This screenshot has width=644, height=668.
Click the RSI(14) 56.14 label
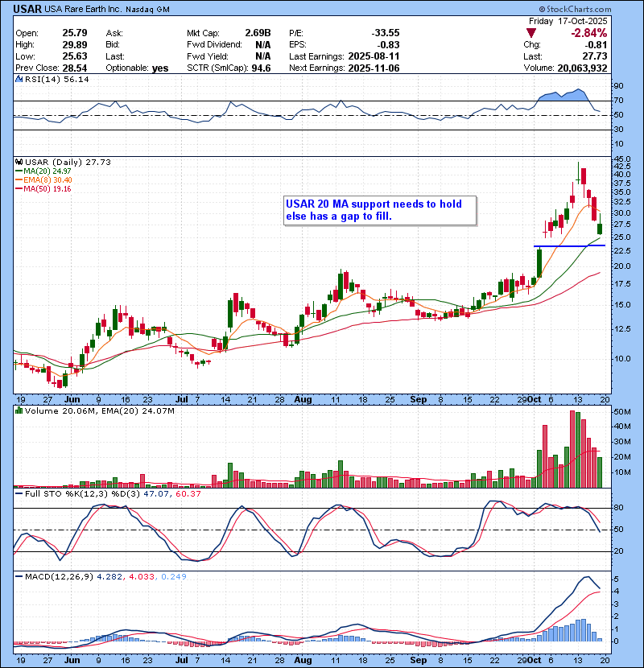57,79
